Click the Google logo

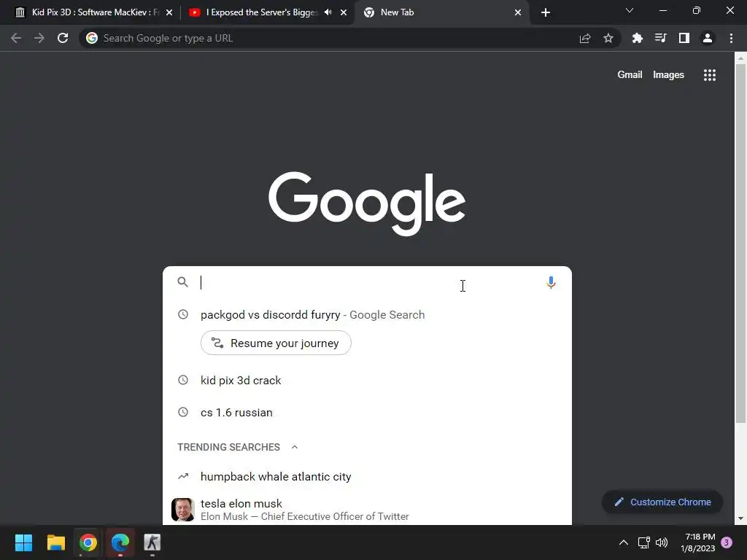pyautogui.click(x=367, y=203)
